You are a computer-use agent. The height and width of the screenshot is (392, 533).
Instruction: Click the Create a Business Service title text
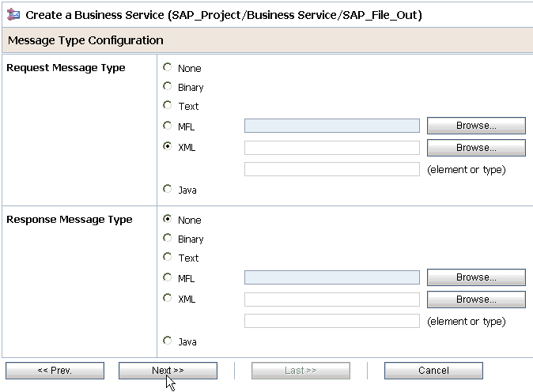[224, 15]
